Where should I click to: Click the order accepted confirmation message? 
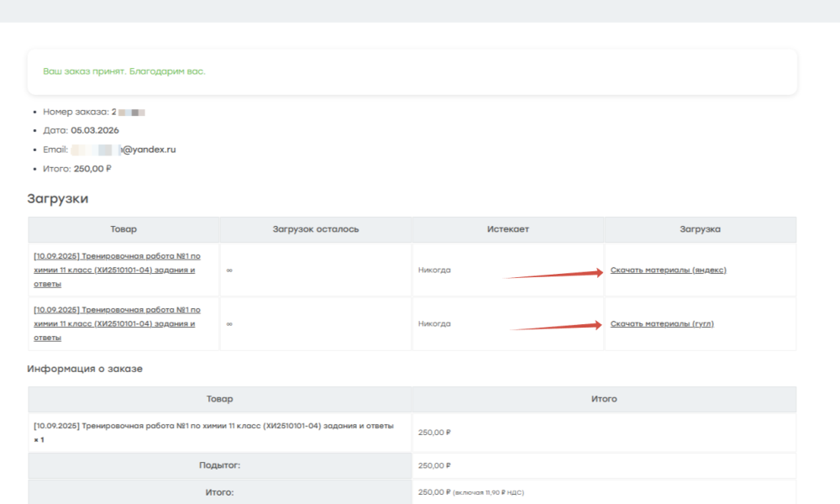(124, 71)
